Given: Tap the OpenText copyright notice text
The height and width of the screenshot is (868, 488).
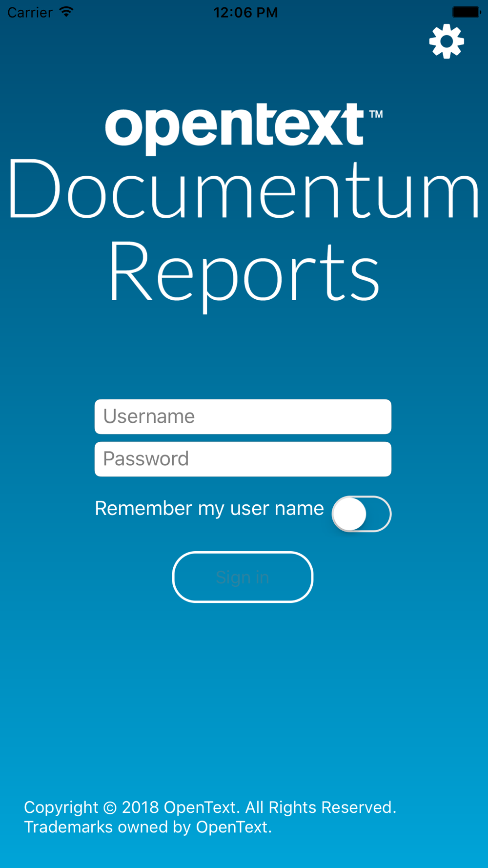Looking at the screenshot, I should (210, 817).
